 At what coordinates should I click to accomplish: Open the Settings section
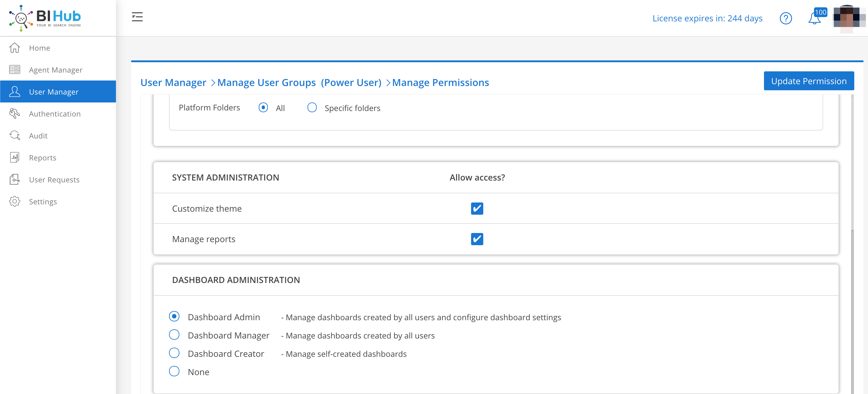(43, 201)
